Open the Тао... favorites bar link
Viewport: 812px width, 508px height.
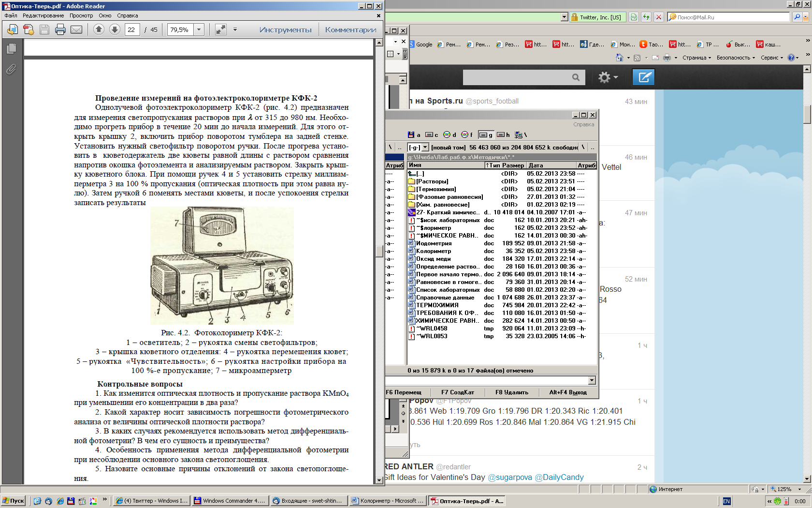(652, 45)
